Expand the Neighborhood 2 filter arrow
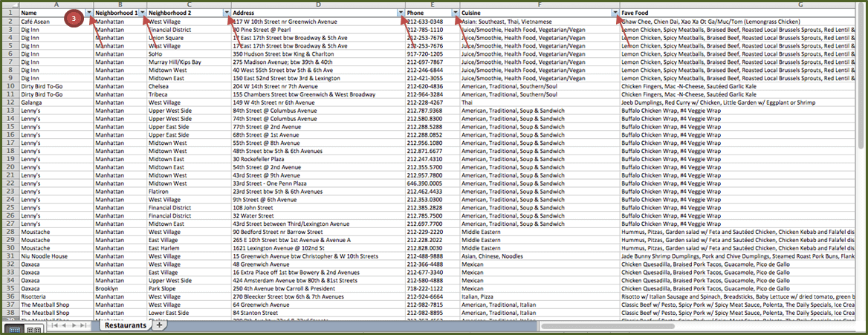This screenshot has height=335, width=868. pyautogui.click(x=227, y=13)
